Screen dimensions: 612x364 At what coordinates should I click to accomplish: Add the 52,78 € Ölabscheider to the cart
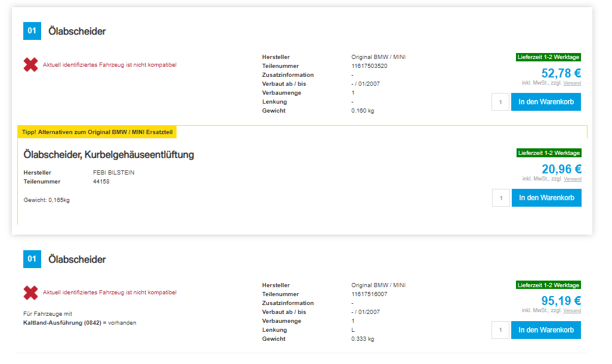point(546,102)
